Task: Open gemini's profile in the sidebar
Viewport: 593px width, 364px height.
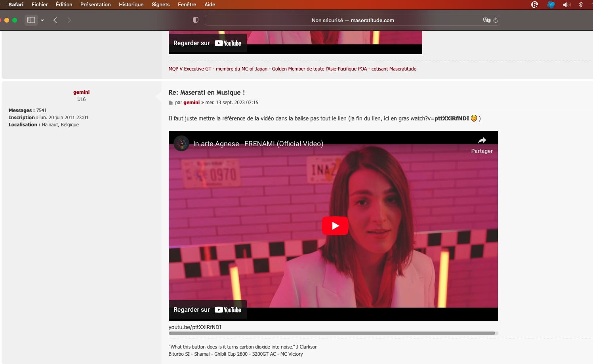Action: 81,92
